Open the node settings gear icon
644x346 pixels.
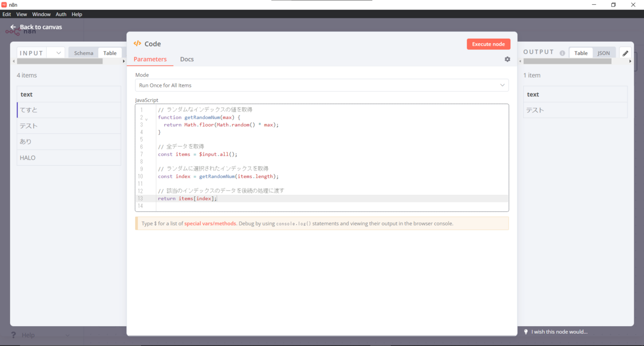point(507,59)
